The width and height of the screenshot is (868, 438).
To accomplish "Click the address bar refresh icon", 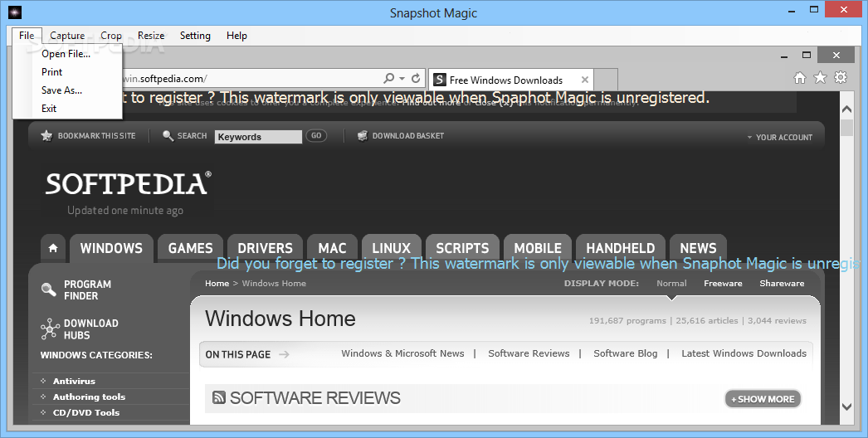I will (416, 79).
